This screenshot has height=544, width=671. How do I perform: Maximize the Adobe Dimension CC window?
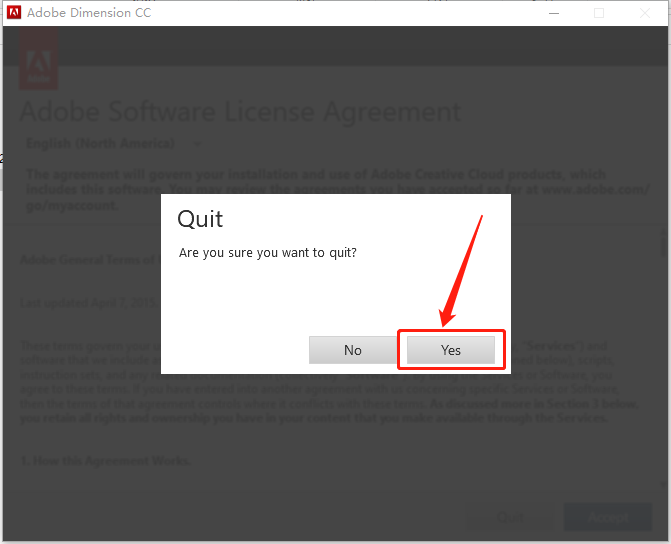coord(599,13)
